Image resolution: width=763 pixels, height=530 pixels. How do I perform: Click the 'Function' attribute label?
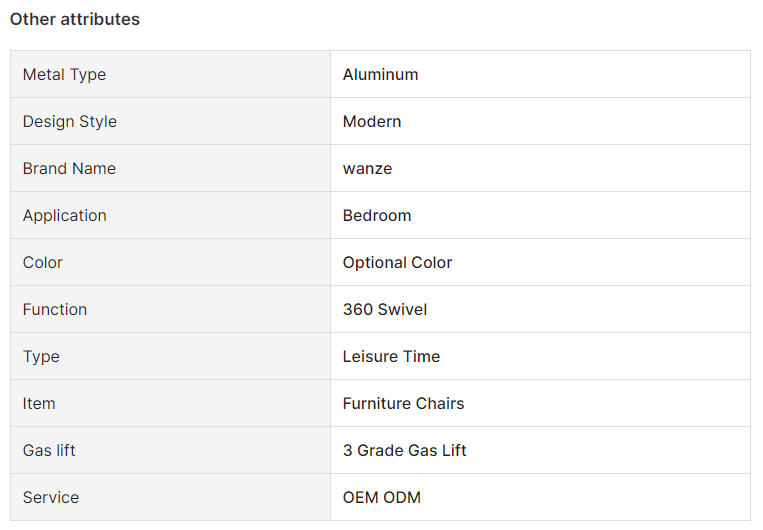[55, 310]
